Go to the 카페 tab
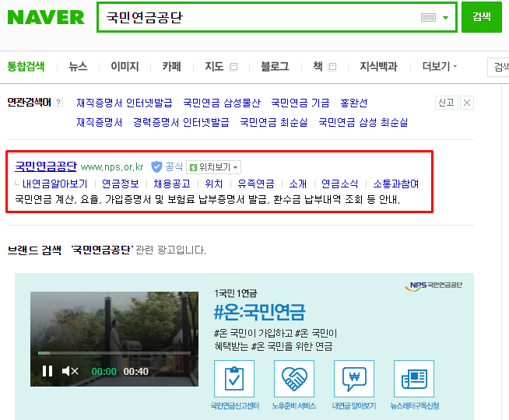 (171, 66)
